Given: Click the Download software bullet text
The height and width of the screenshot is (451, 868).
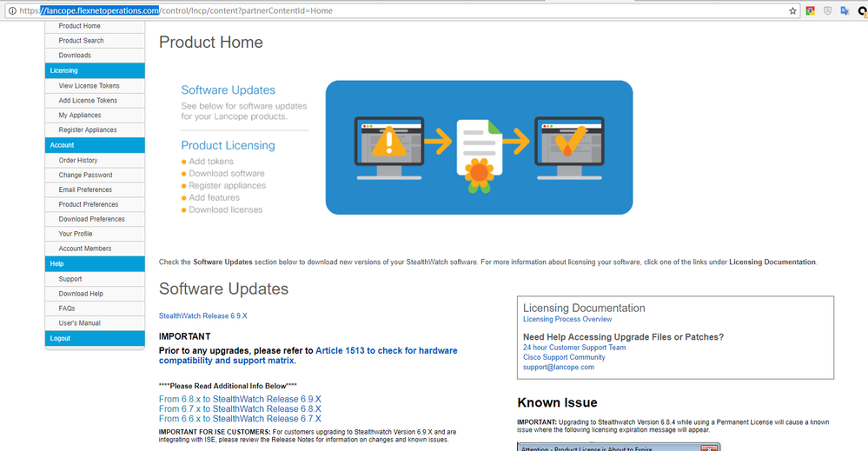Looking at the screenshot, I should (227, 174).
